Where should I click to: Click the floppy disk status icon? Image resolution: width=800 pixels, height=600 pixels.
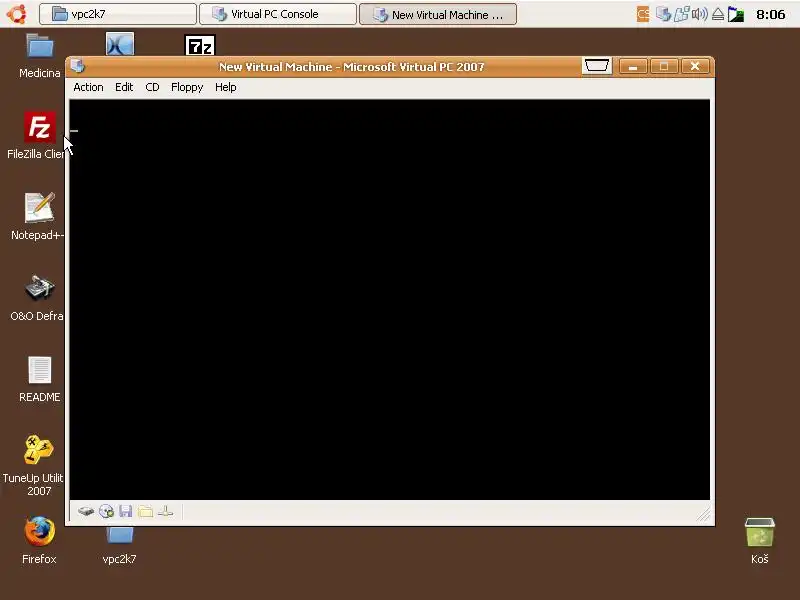click(126, 511)
